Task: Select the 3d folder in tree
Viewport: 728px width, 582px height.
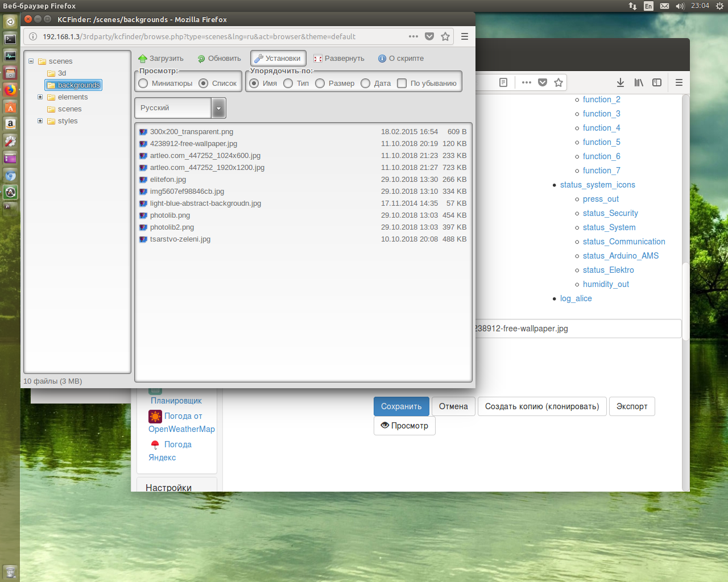Action: pos(62,73)
